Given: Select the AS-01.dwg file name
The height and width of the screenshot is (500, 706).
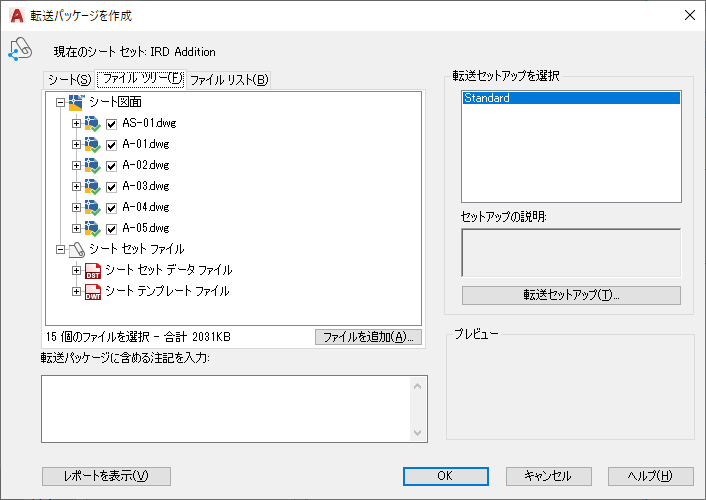Looking at the screenshot, I should (149, 123).
